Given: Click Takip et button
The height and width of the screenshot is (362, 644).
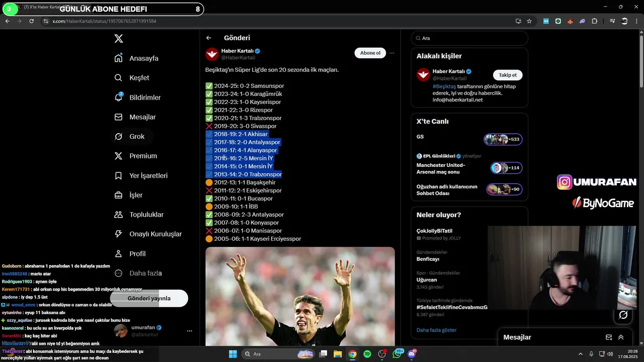Looking at the screenshot, I should 508,75.
